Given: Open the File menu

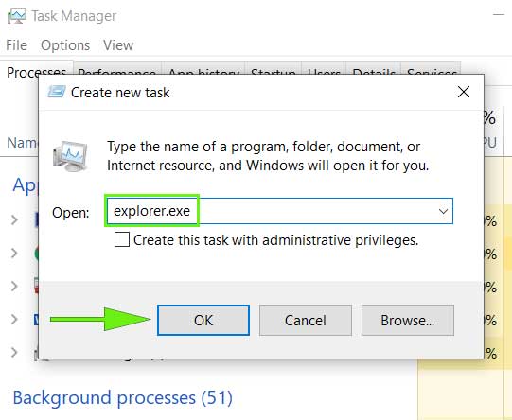Looking at the screenshot, I should click(16, 45).
